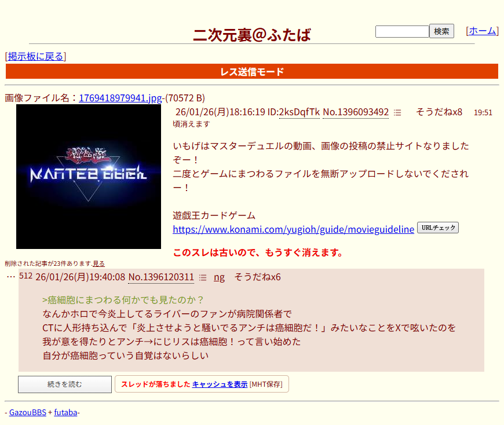Viewport: 504px width, 425px height.
Task: Go to the ホーム link
Action: tap(482, 31)
